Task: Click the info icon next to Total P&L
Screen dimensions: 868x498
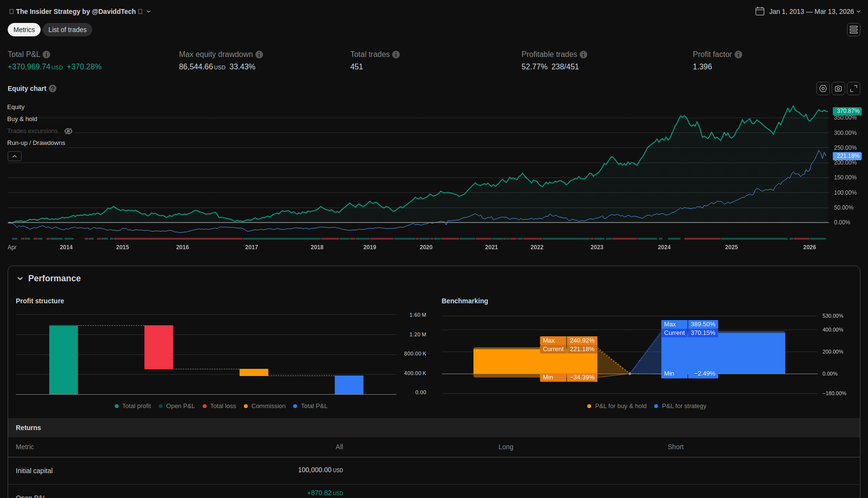Action: (46, 55)
